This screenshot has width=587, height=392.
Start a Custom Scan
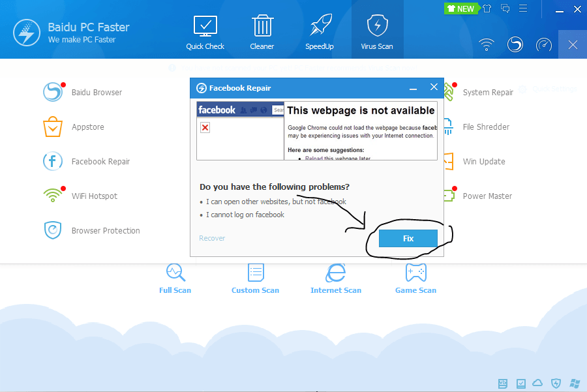pos(256,273)
